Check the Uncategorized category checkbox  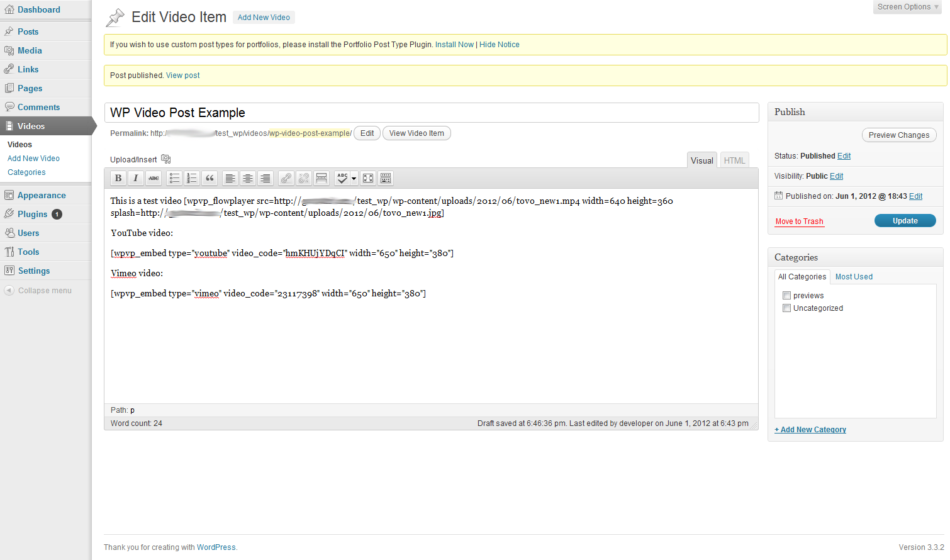tap(786, 308)
